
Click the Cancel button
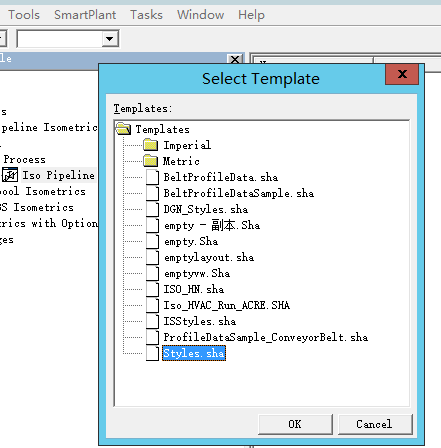[x=375, y=424]
